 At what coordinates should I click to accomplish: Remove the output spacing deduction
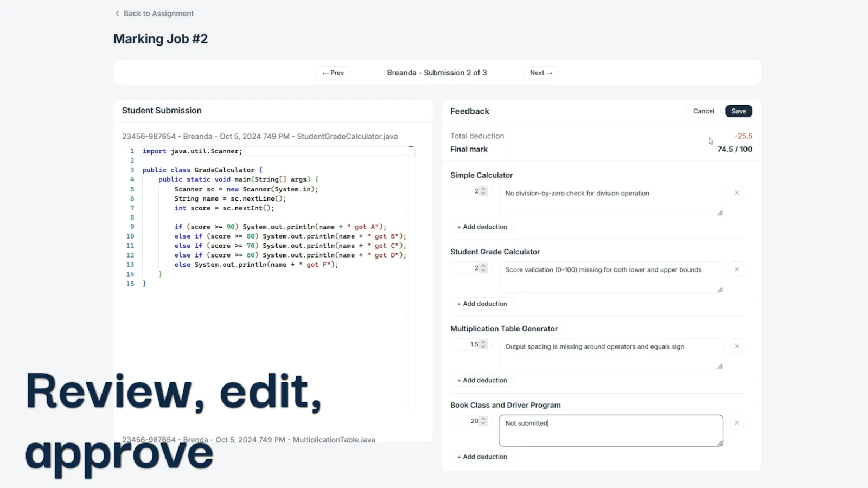737,346
